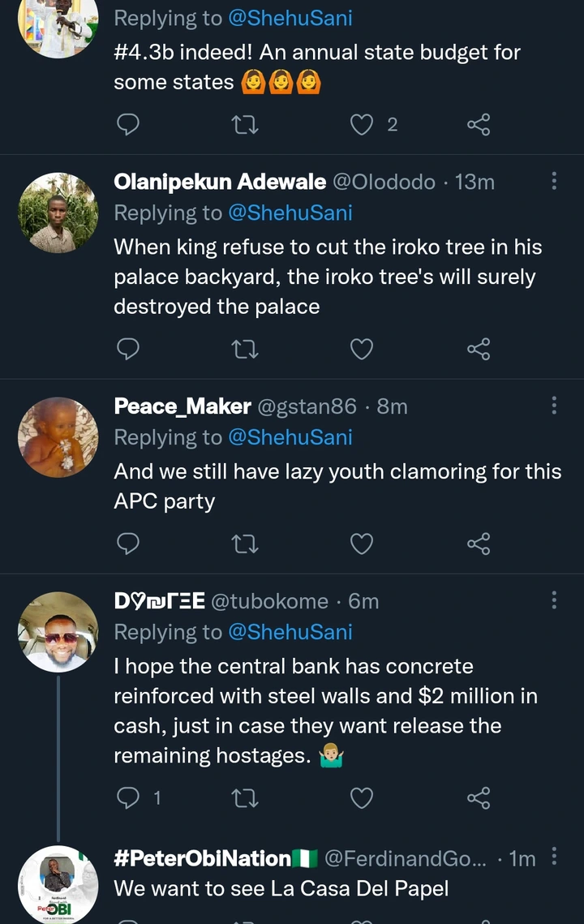Viewport: 584px width, 924px height.
Task: Share Olanipekun Adewale's iroko tree tweet
Action: click(x=479, y=349)
